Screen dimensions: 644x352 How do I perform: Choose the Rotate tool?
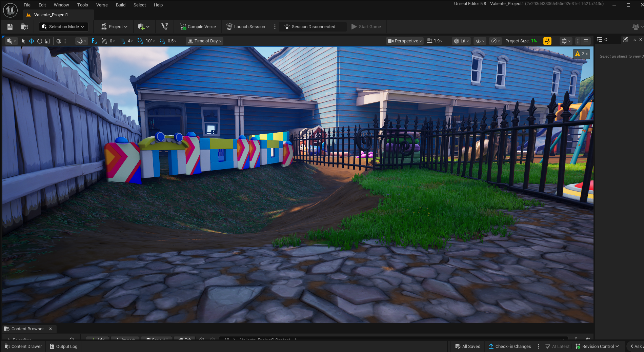tap(40, 41)
